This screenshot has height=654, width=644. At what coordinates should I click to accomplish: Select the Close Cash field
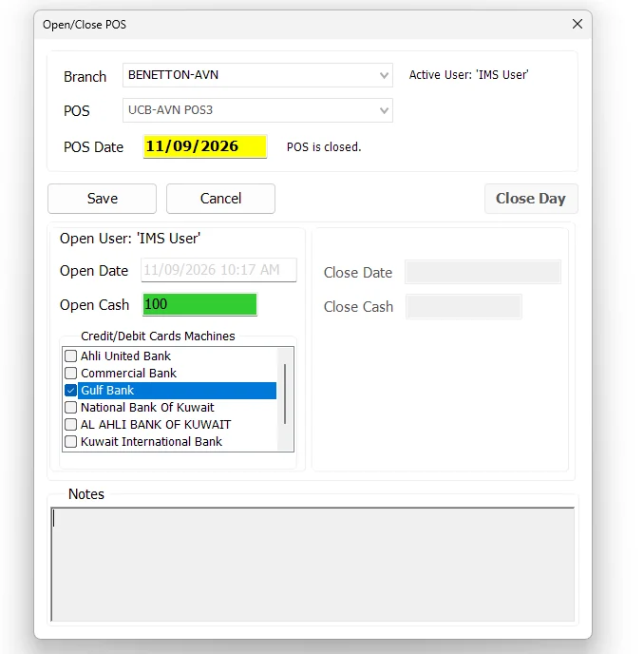[464, 306]
